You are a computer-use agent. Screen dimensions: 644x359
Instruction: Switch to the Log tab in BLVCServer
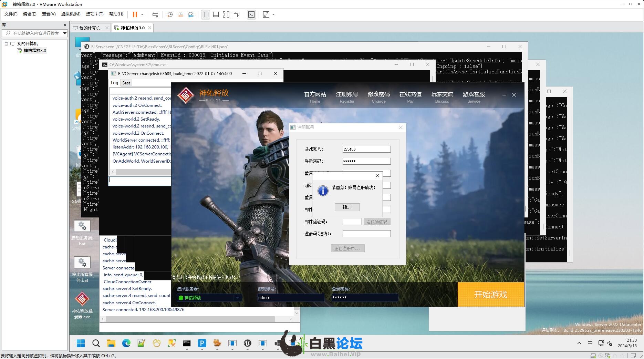point(114,83)
